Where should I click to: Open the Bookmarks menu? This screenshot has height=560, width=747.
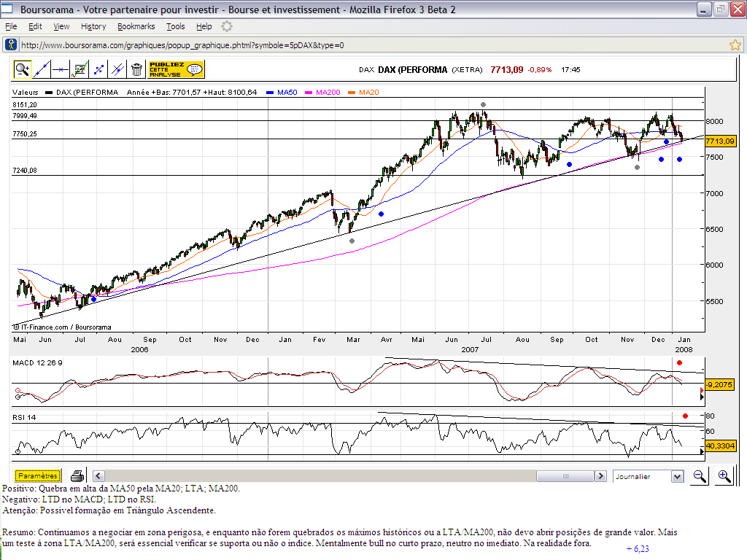[136, 27]
